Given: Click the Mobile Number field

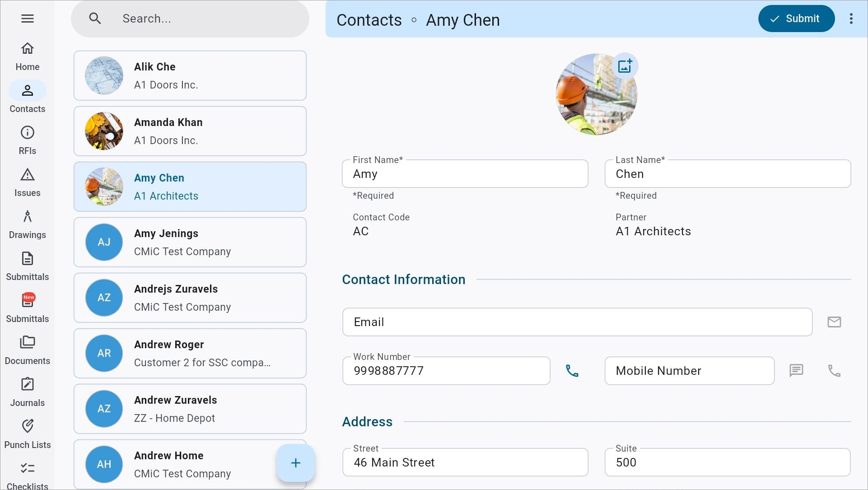Looking at the screenshot, I should click(x=689, y=371).
